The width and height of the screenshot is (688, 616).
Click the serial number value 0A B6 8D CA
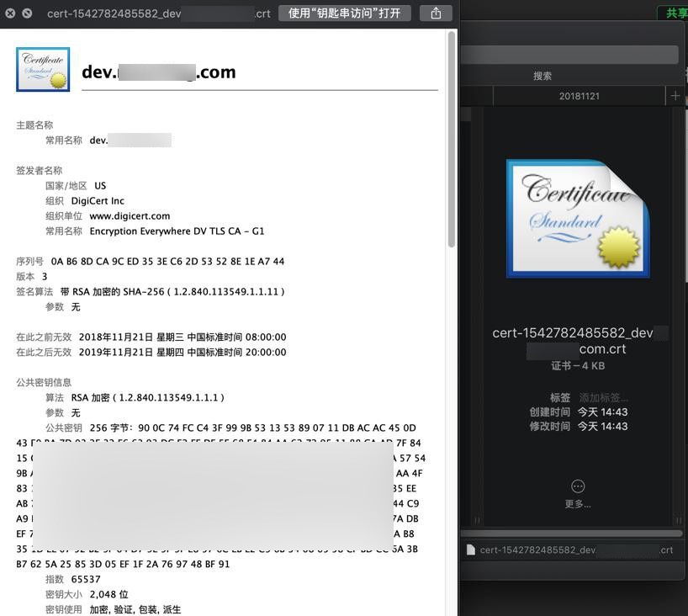[167, 262]
